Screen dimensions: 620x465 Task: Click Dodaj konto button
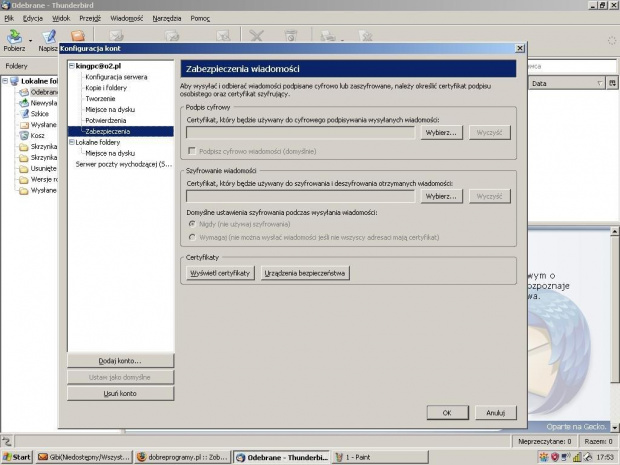pos(120,361)
